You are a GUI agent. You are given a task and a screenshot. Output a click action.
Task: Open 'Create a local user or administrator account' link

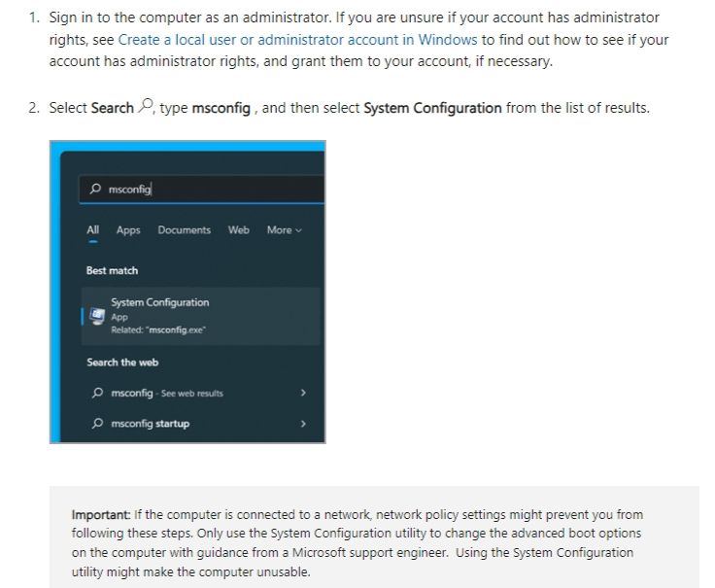[x=297, y=40]
